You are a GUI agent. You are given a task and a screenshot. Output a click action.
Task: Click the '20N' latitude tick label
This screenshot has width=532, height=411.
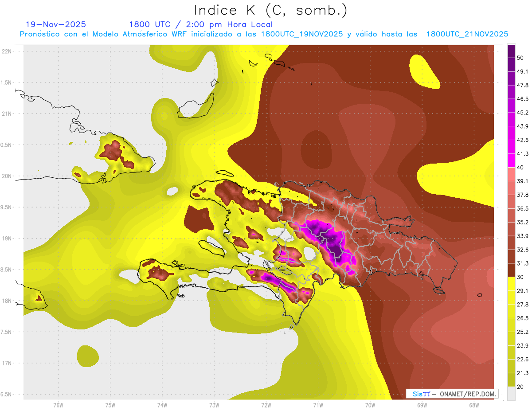coord(7,176)
